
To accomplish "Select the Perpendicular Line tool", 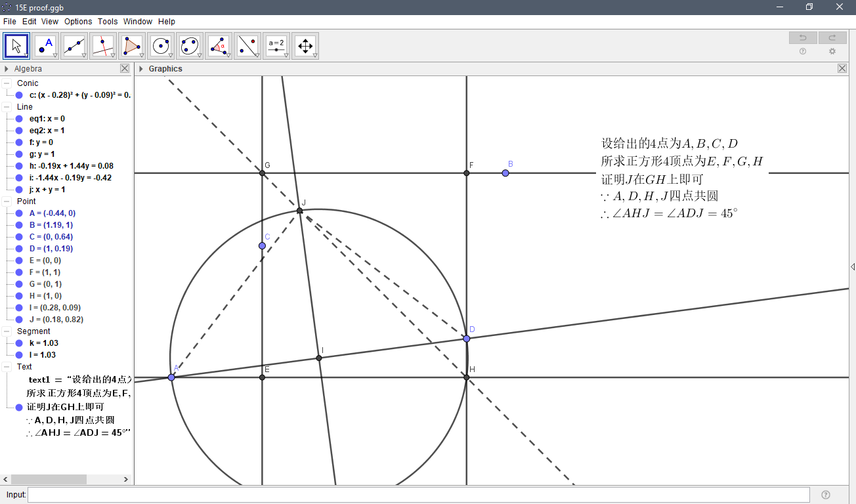I will (102, 45).
